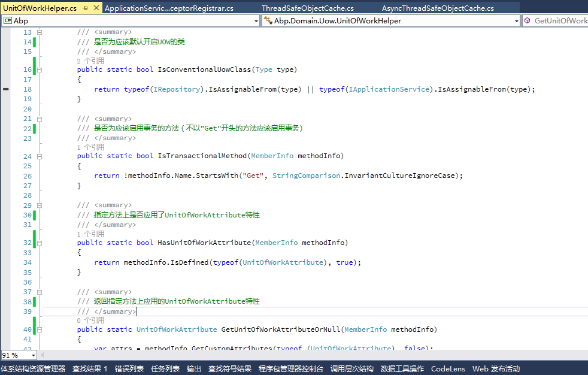Open the 程序包管理器控制台 panel tab
The image size is (588, 375).
290,369
